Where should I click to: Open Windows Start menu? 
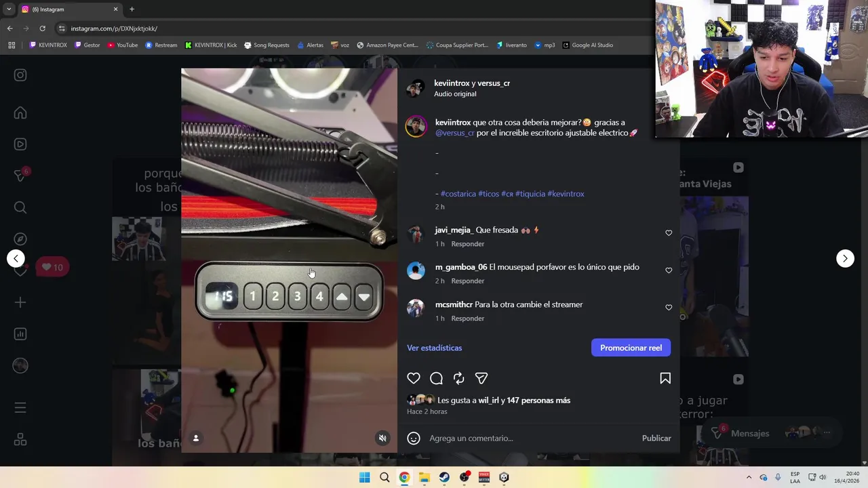pos(365,477)
